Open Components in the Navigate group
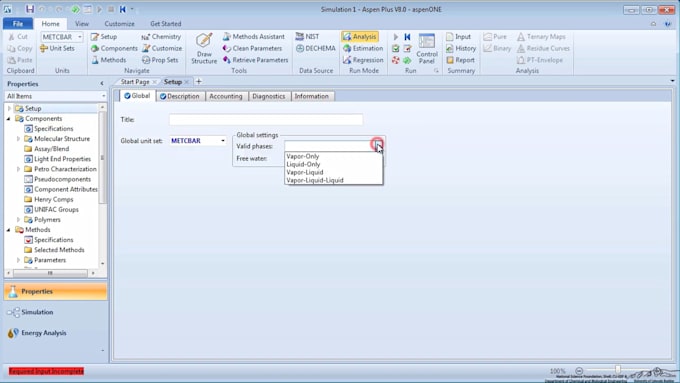The height and width of the screenshot is (383, 680). 114,49
